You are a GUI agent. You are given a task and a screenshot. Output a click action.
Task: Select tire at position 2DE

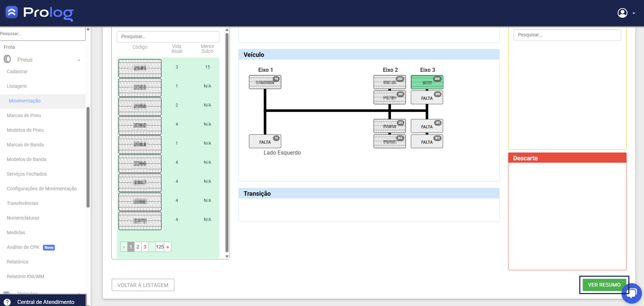point(390,82)
